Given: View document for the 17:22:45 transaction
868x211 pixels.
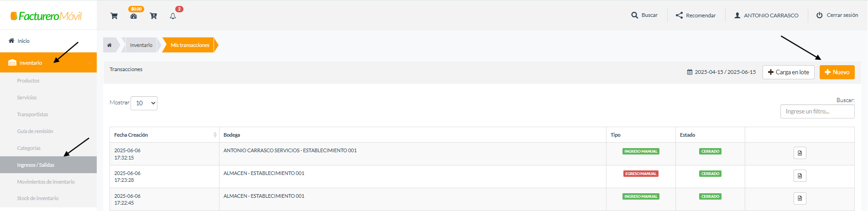Looking at the screenshot, I should tap(800, 198).
